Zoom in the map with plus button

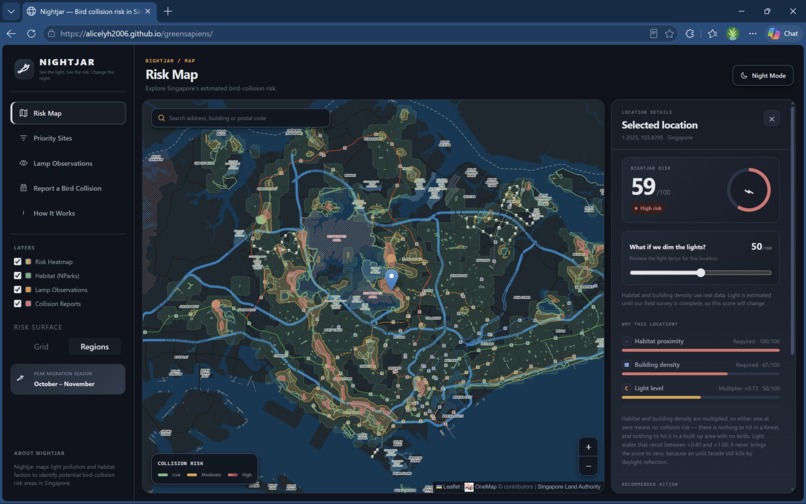pyautogui.click(x=588, y=447)
